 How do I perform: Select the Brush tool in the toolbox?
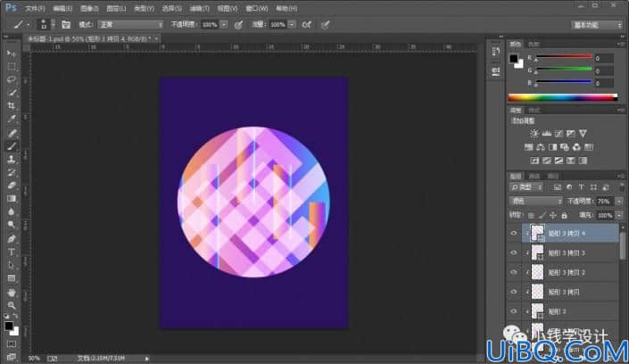[x=12, y=146]
